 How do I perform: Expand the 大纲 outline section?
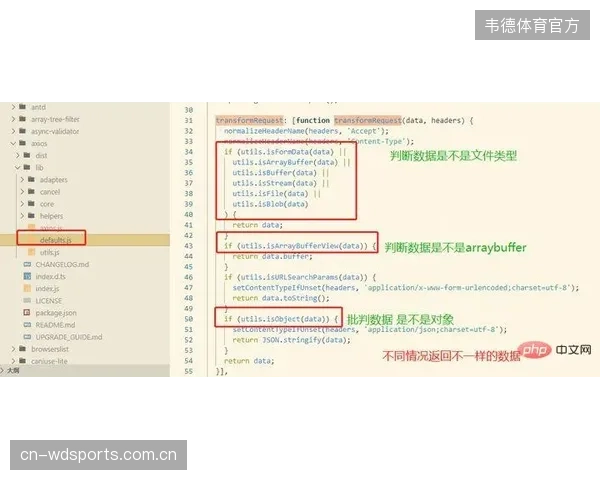2,371
